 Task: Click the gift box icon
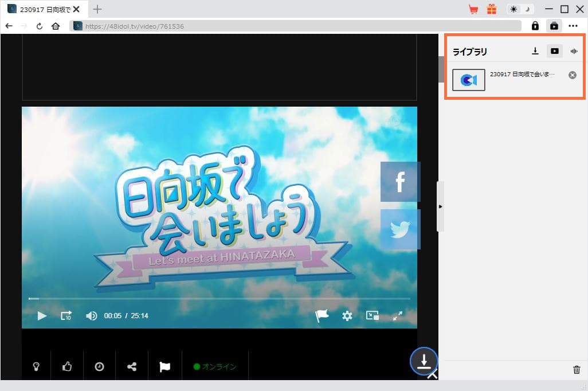(492, 9)
